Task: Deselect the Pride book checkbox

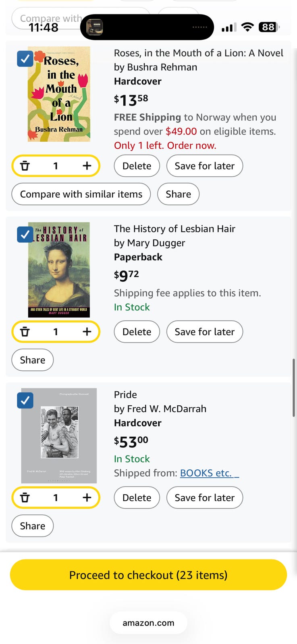Action: tap(25, 400)
